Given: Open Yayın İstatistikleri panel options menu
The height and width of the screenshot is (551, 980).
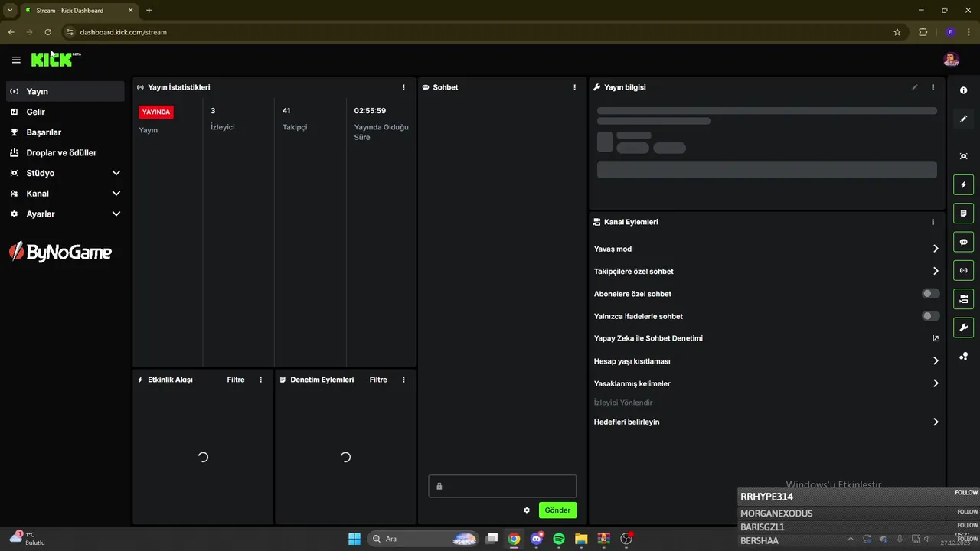Looking at the screenshot, I should [403, 87].
